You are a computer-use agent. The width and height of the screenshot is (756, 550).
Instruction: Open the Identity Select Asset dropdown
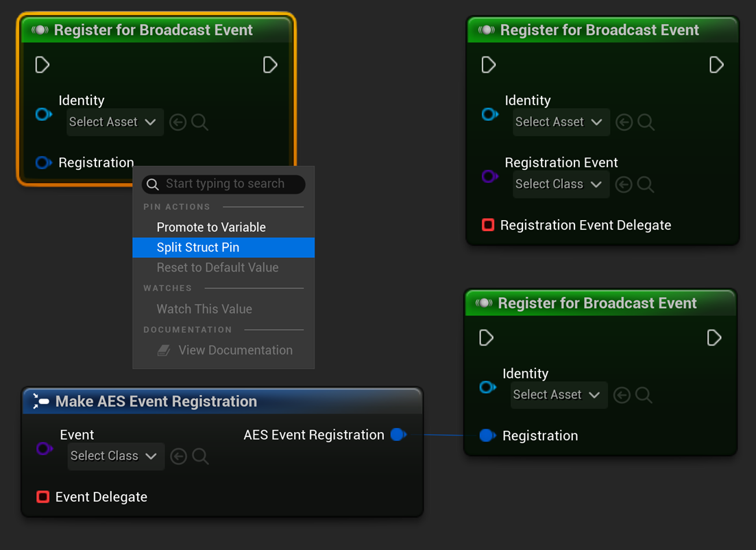tap(114, 122)
